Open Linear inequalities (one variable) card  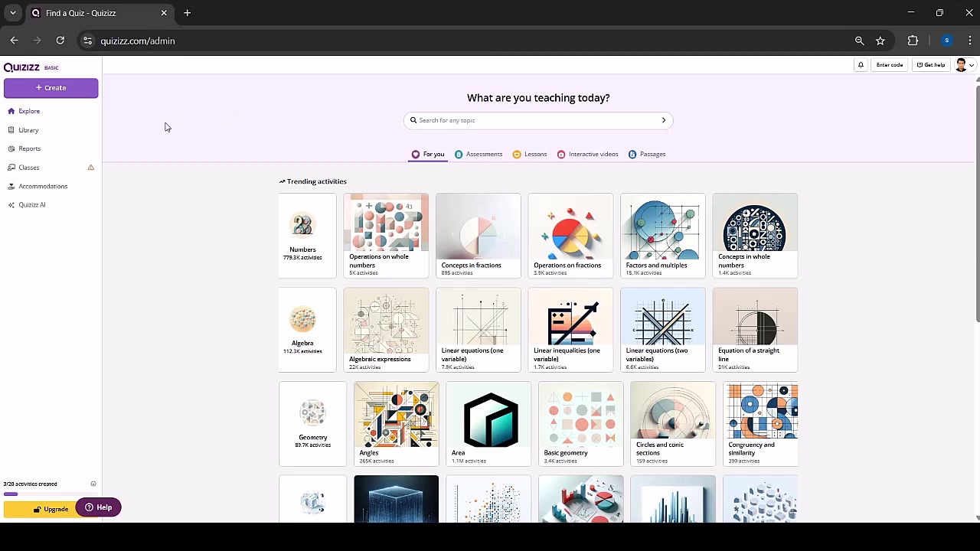[x=570, y=330]
